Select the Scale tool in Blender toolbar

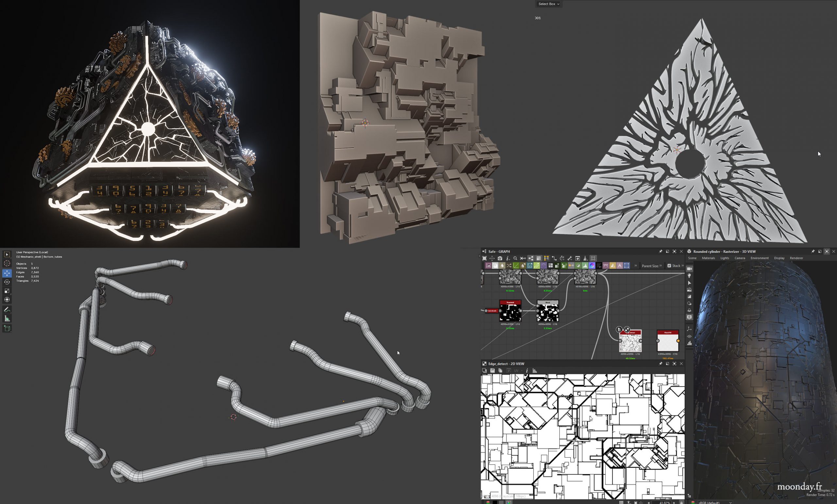click(x=7, y=291)
